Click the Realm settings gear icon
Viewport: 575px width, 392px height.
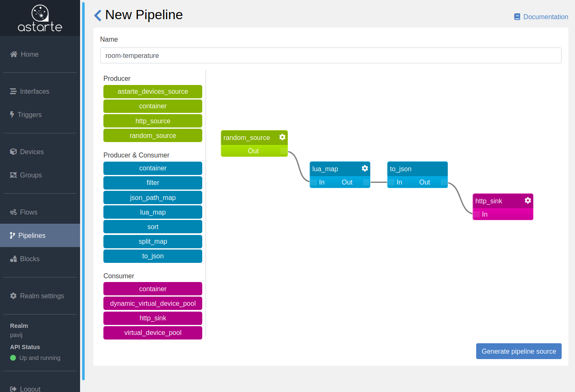[x=13, y=296]
